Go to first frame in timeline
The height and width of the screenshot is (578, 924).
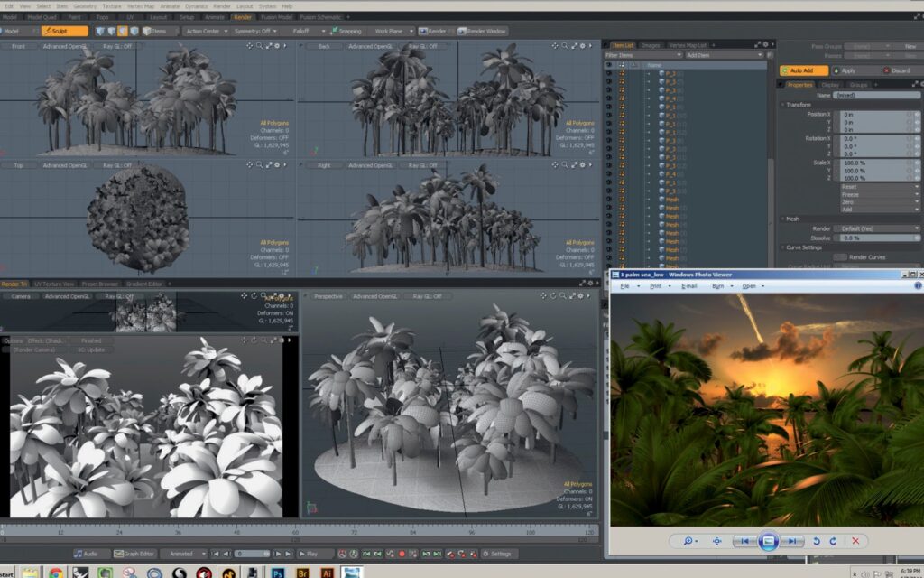[215, 554]
